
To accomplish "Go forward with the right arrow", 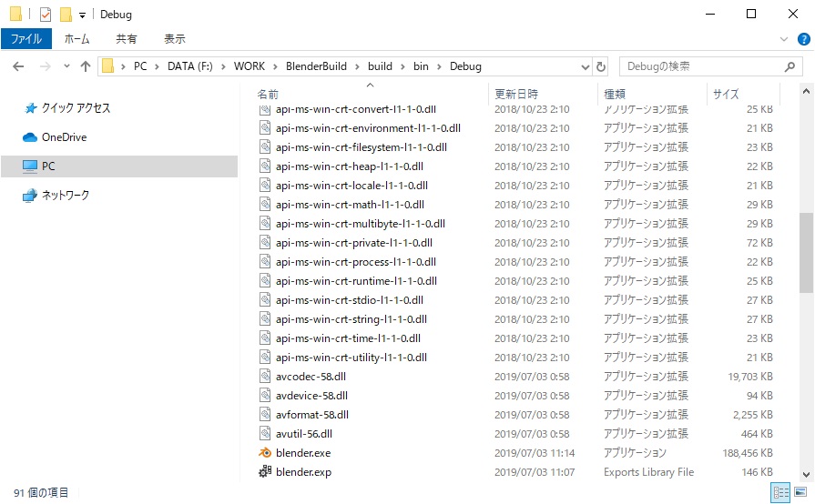I will point(46,66).
